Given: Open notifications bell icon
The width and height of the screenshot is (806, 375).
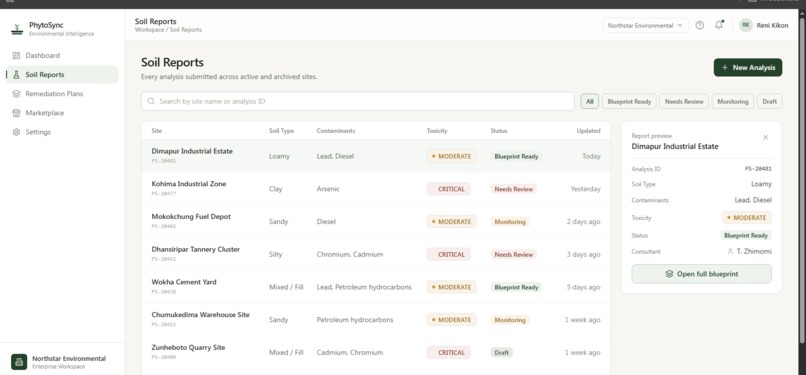Looking at the screenshot, I should [719, 25].
